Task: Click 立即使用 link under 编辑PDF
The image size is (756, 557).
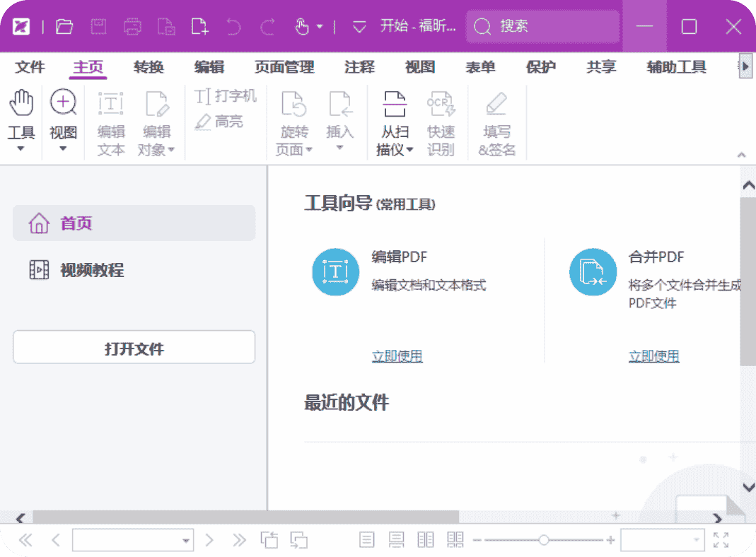Action: pyautogui.click(x=397, y=356)
